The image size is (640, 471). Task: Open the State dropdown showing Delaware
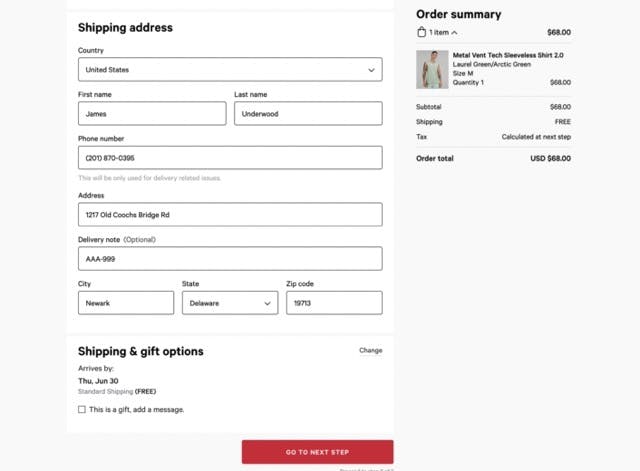tap(230, 303)
